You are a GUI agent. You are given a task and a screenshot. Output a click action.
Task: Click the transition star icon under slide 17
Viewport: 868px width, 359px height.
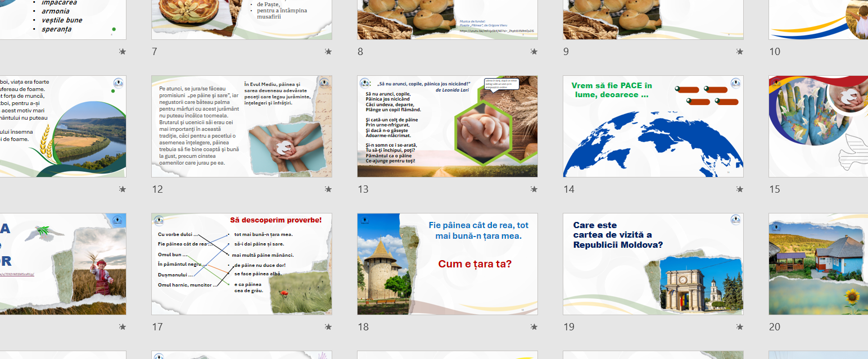(328, 327)
